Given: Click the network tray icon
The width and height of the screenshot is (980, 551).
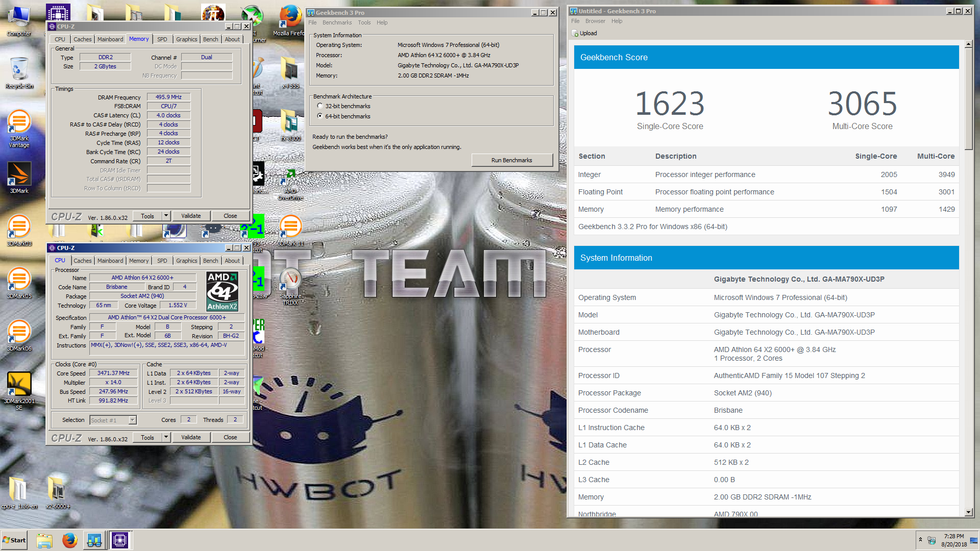Looking at the screenshot, I should (932, 540).
